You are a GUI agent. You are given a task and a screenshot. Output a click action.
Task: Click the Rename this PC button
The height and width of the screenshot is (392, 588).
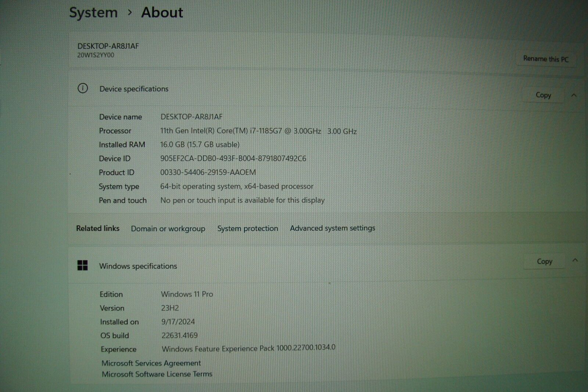[x=546, y=59]
